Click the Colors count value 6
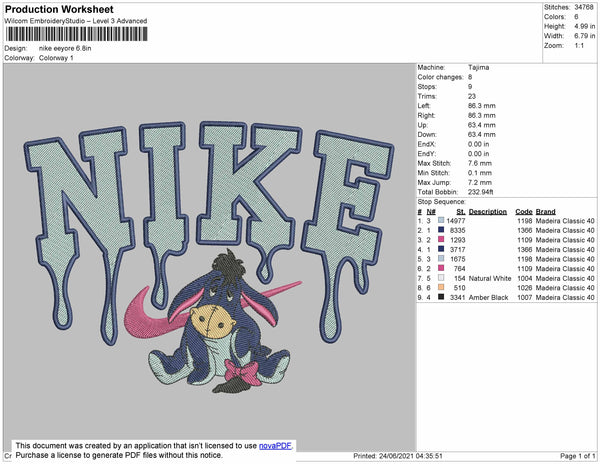The width and height of the screenshot is (600, 464). [x=576, y=17]
